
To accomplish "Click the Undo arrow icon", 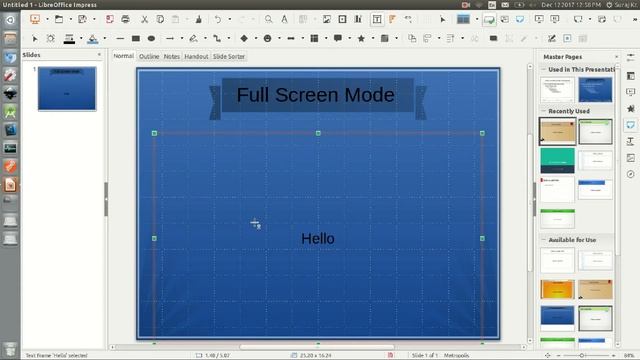I will point(218,19).
